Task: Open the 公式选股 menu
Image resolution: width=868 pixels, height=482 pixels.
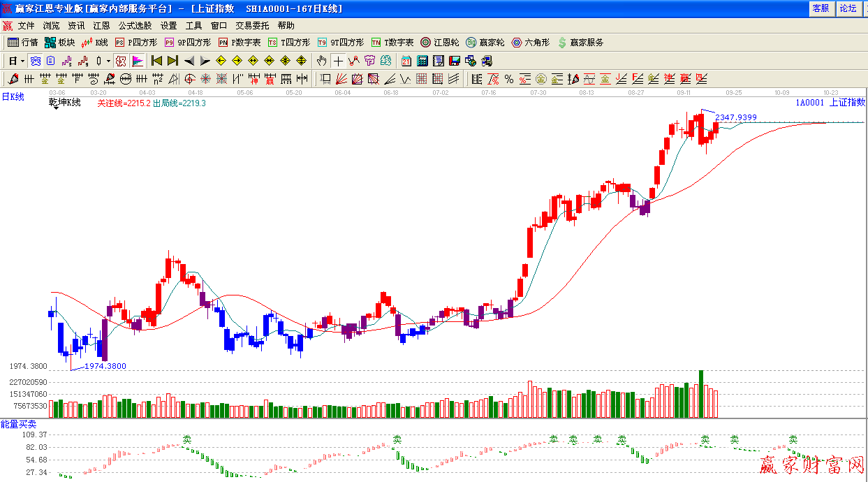Action: pos(135,26)
